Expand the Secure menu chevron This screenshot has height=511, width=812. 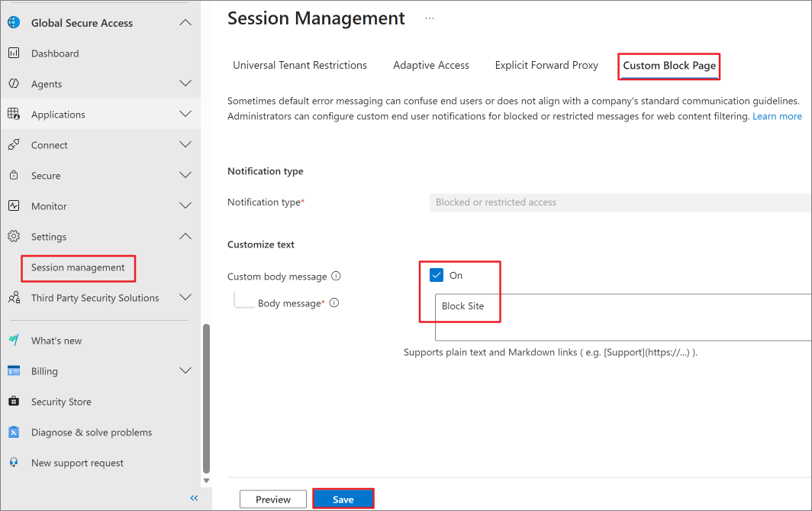coord(185,175)
